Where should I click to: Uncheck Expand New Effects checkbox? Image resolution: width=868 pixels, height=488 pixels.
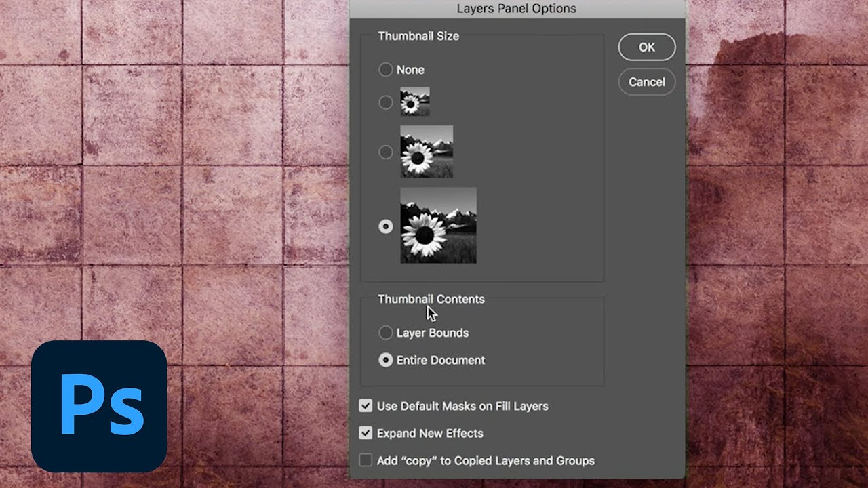(x=366, y=433)
